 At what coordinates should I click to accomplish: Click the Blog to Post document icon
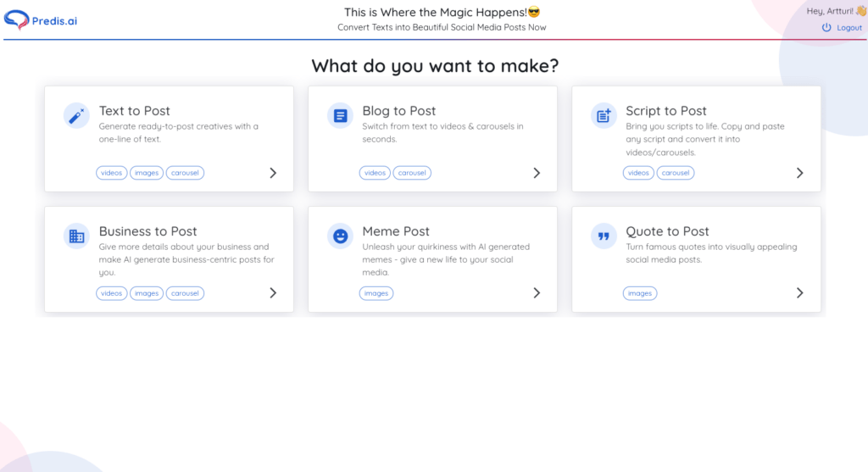[x=340, y=115]
